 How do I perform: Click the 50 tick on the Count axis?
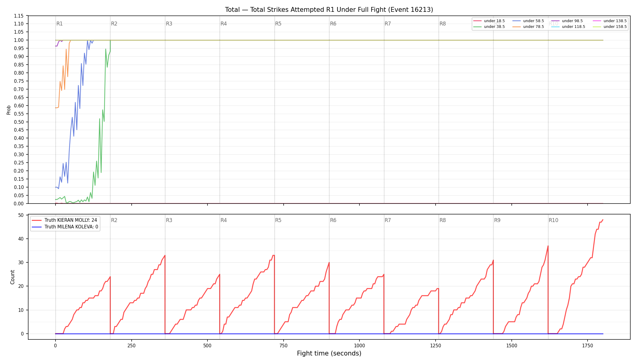pos(21,215)
